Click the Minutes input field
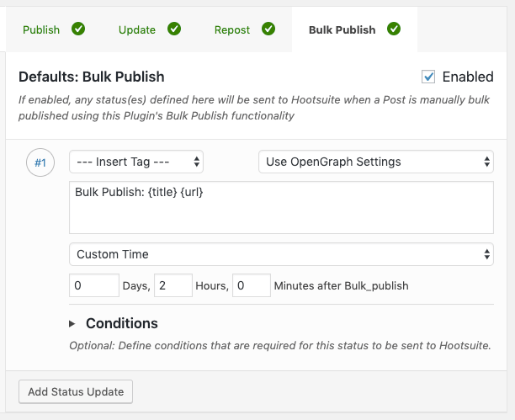This screenshot has width=515, height=420. (x=251, y=286)
